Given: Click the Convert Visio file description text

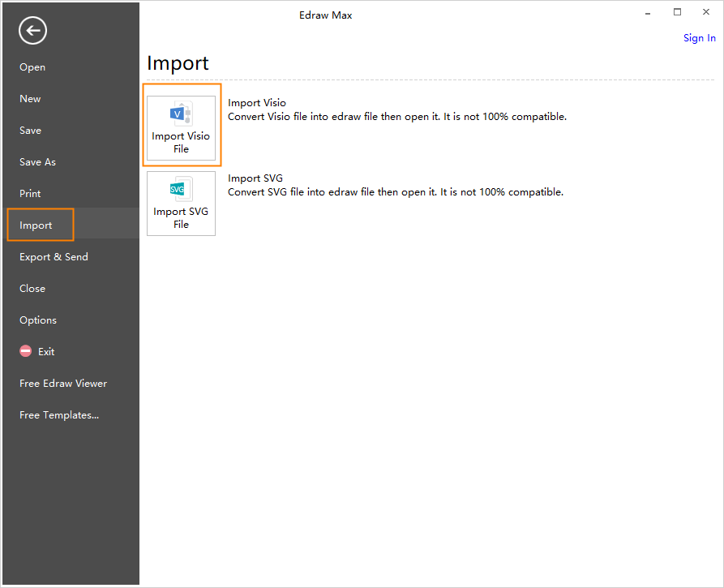Looking at the screenshot, I should pyautogui.click(x=397, y=117).
